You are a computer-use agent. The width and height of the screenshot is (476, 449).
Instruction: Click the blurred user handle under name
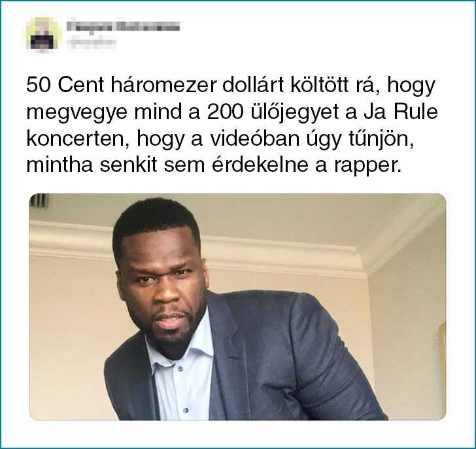point(92,43)
